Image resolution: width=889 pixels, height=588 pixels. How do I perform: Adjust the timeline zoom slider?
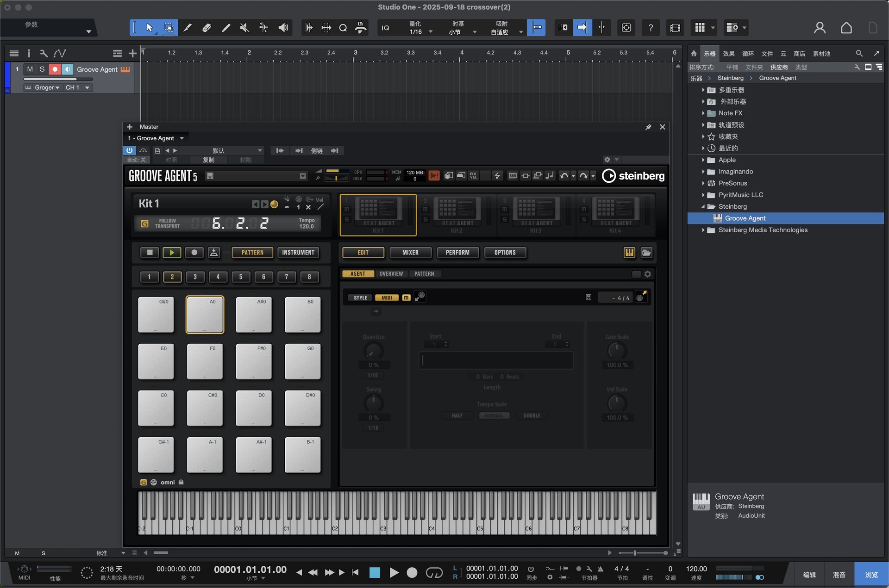coord(635,553)
